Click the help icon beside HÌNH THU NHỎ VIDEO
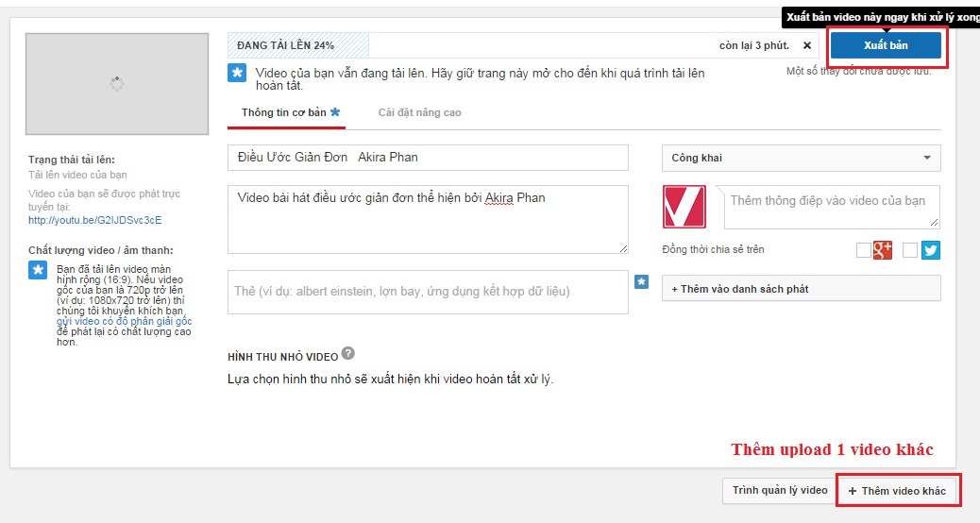This screenshot has height=523, width=980. click(x=348, y=354)
